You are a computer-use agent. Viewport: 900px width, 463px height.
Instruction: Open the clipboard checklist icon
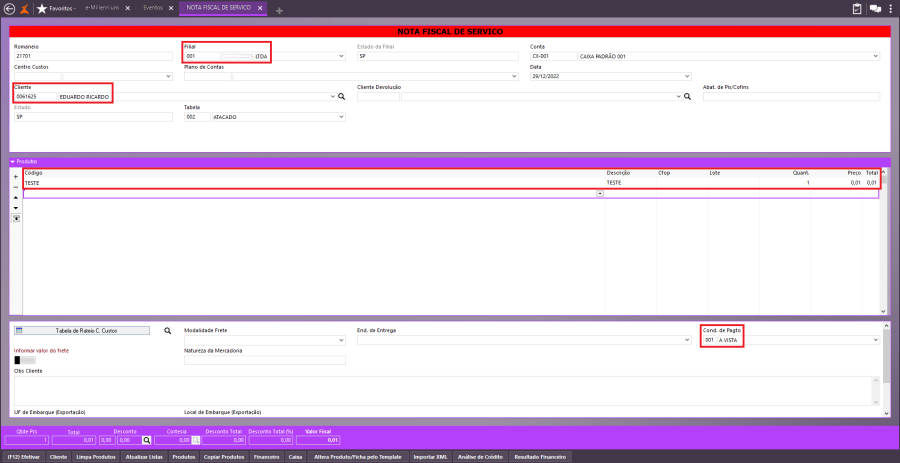pyautogui.click(x=857, y=9)
